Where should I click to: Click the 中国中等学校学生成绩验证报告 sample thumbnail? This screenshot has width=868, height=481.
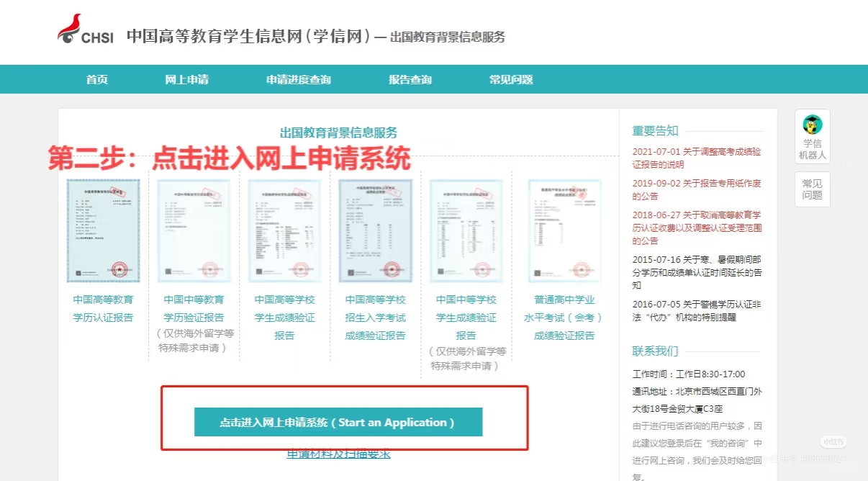click(466, 230)
